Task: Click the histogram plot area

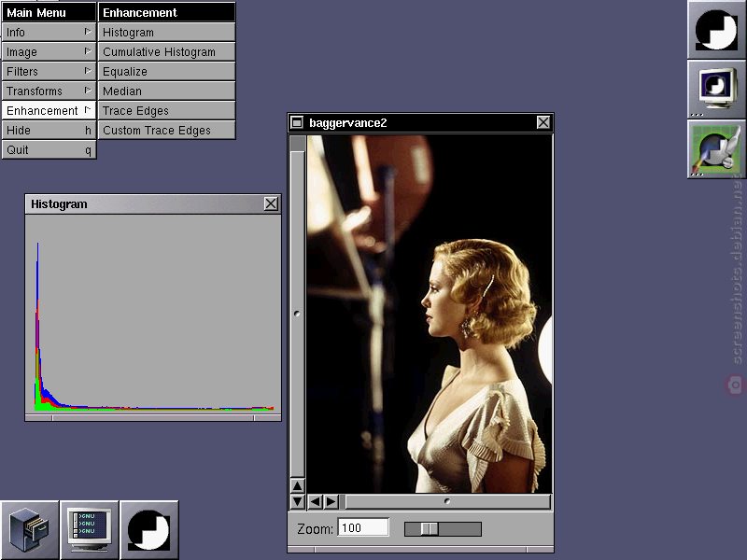Action: tap(153, 315)
